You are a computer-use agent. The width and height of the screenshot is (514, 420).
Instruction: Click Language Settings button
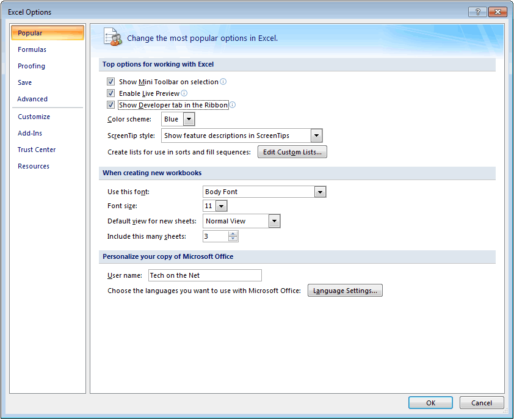(345, 291)
